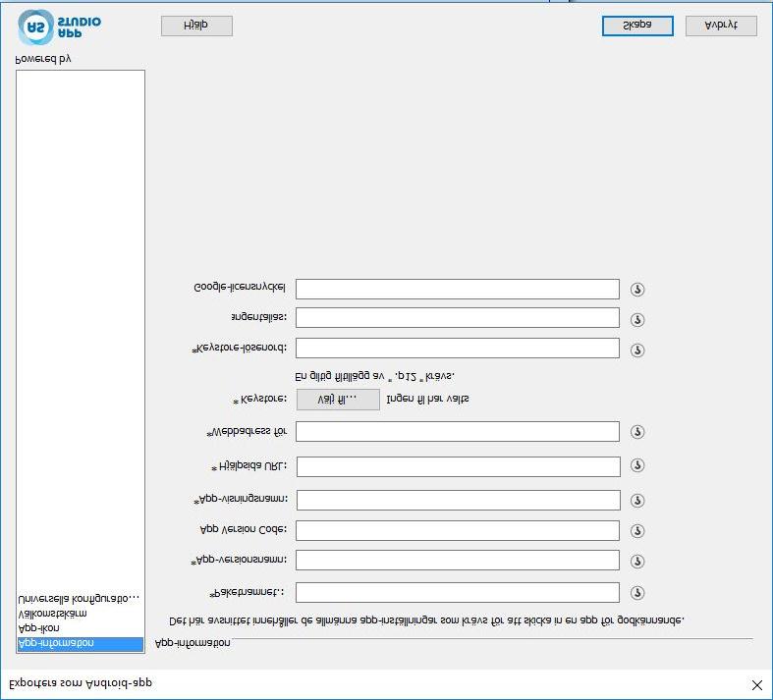Focus the Hjälpsida URL input field
This screenshot has width=773, height=700.
pos(459,467)
